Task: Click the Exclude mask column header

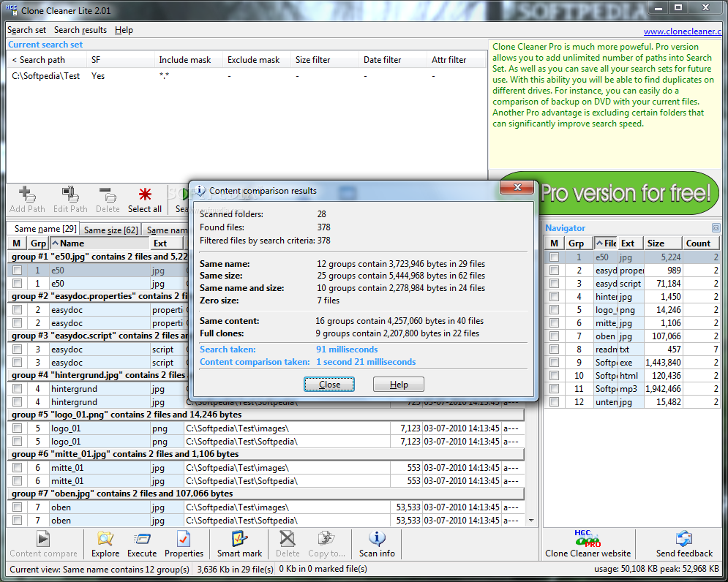Action: [257, 60]
